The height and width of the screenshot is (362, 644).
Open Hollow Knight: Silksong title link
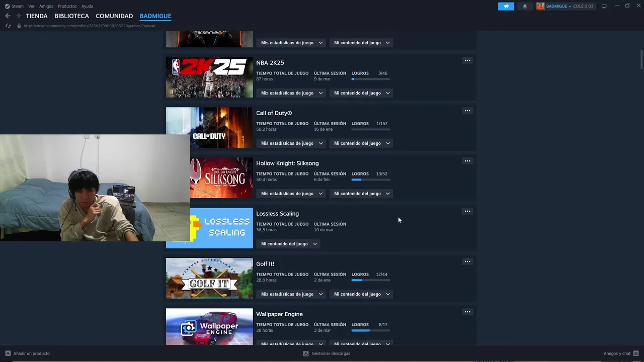pos(287,163)
